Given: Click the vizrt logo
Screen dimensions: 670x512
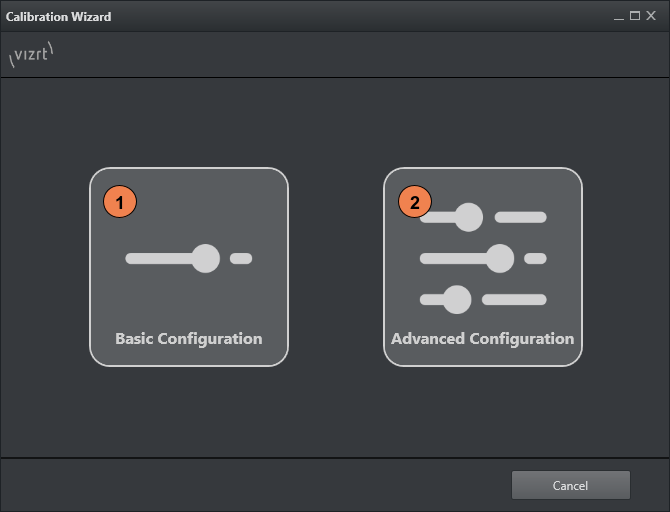Looking at the screenshot, I should pyautogui.click(x=30, y=57).
